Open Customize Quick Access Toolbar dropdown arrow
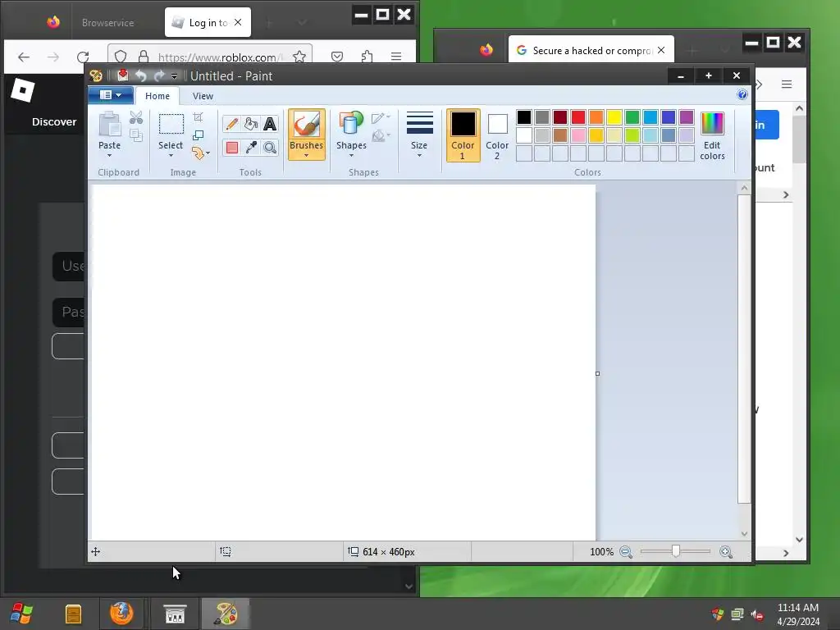840x630 pixels. click(174, 76)
